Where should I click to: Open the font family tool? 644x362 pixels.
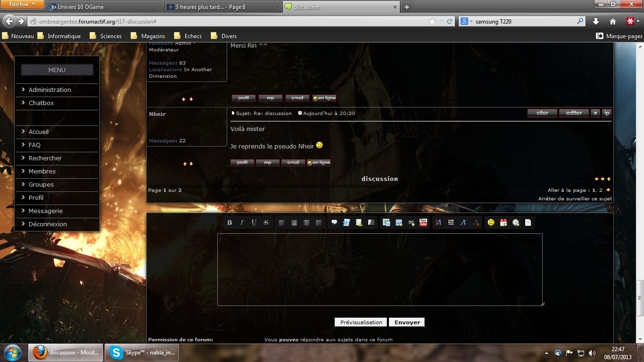click(463, 222)
